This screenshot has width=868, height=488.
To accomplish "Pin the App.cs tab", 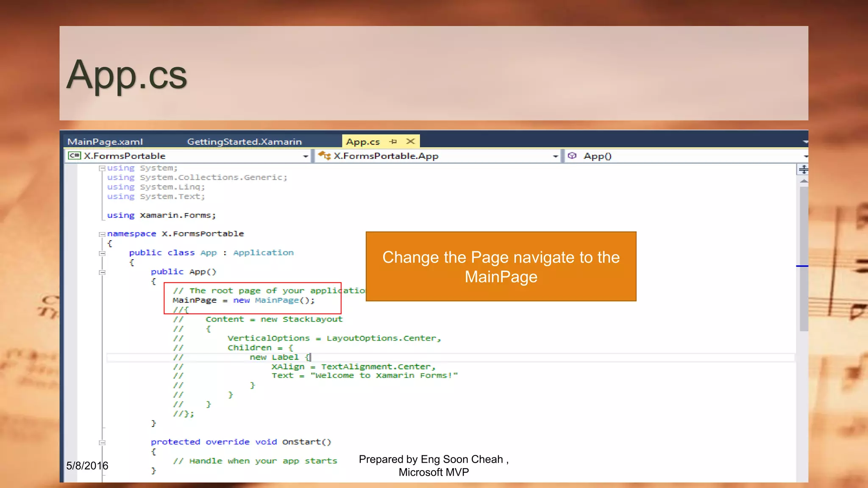I will tap(393, 141).
